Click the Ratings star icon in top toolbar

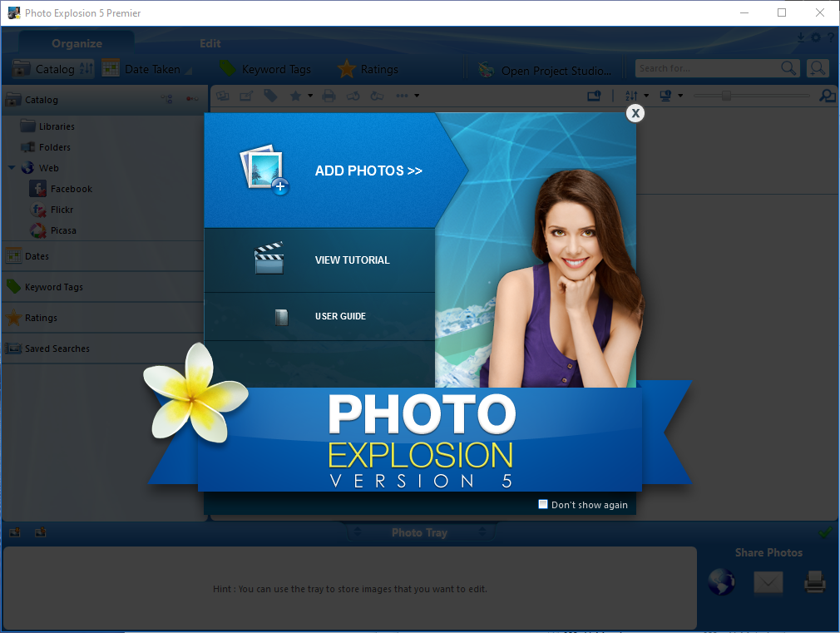(347, 68)
